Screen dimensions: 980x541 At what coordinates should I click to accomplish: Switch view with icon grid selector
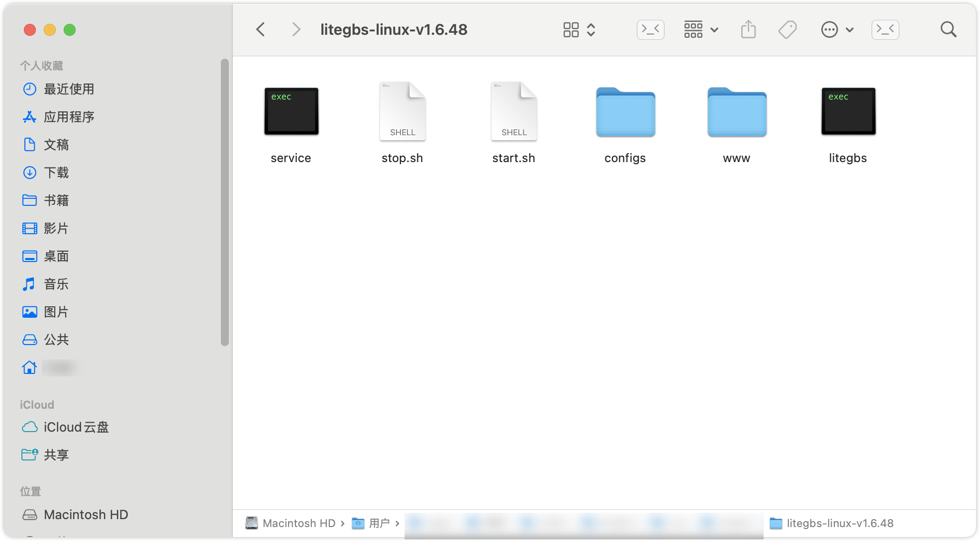(579, 30)
